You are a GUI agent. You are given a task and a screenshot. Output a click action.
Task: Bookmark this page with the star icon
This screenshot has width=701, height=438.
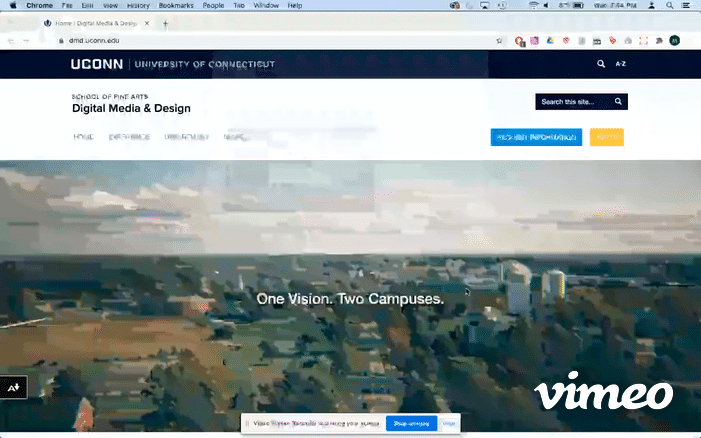499,41
